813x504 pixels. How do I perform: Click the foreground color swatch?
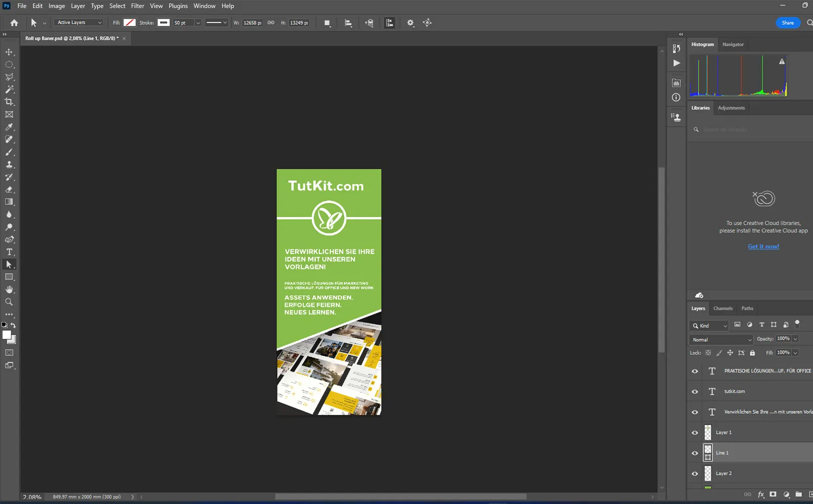point(7,336)
